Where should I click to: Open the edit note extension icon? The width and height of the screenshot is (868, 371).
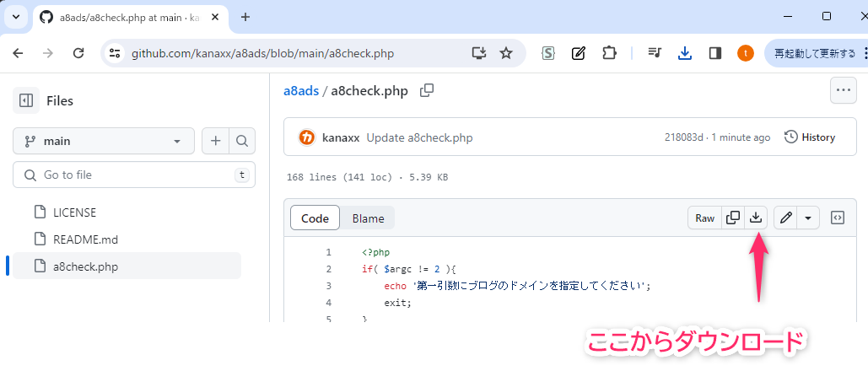click(579, 53)
